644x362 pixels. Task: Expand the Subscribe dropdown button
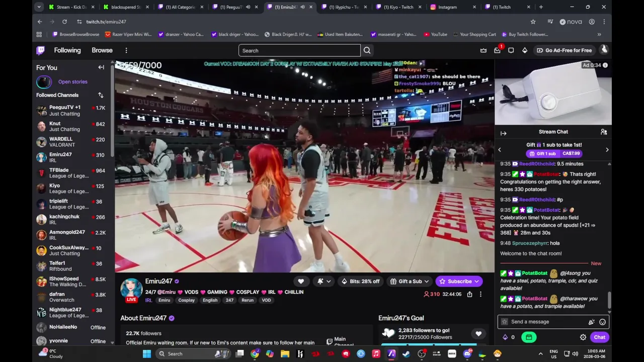[477, 282]
